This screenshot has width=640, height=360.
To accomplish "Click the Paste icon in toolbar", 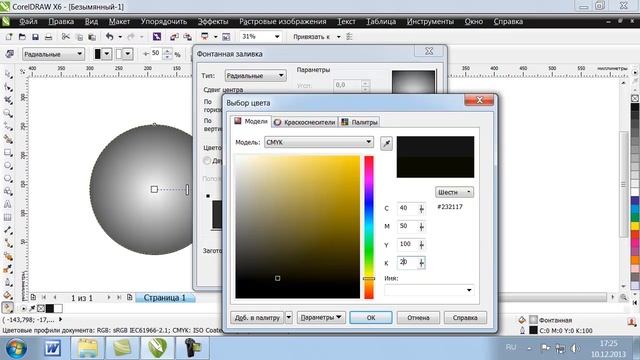I will click(92, 37).
